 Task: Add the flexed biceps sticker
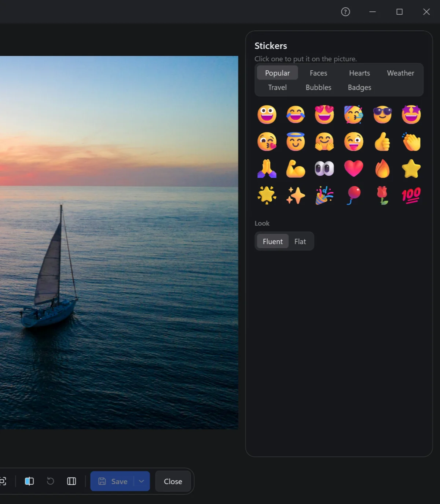pos(296,168)
